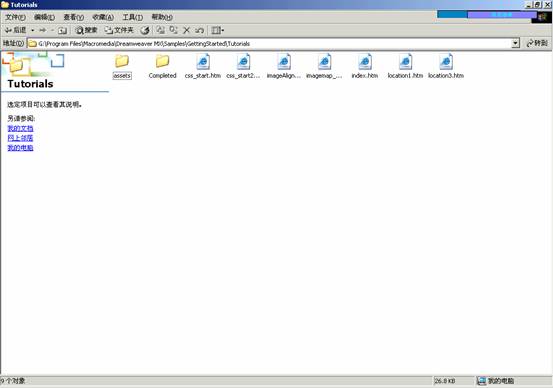
Task: Click the Go (转到) button
Action: 537,43
